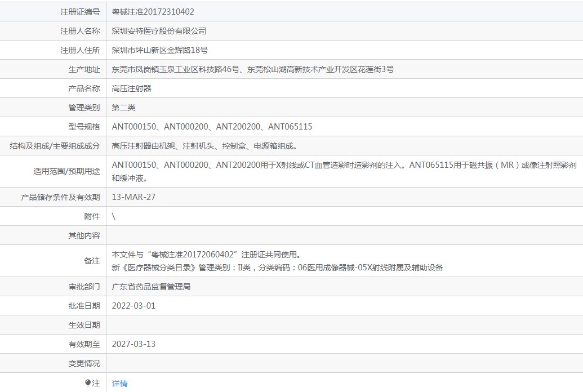Open the 详情 link in the 注 row
Screen dimensions: 583x392
pyautogui.click(x=120, y=384)
